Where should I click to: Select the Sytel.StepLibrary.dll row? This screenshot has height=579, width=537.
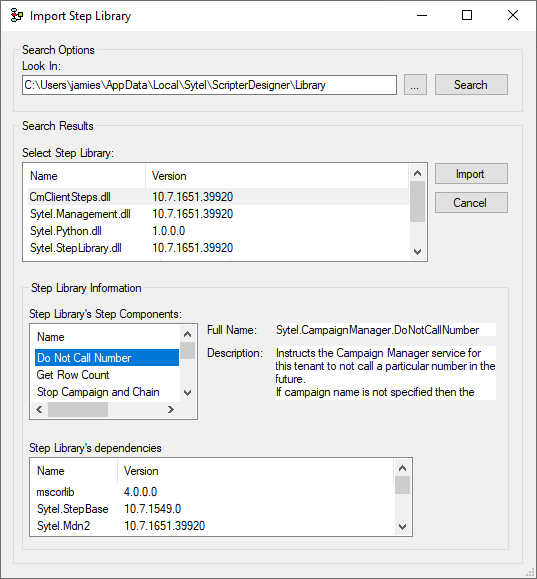click(218, 248)
